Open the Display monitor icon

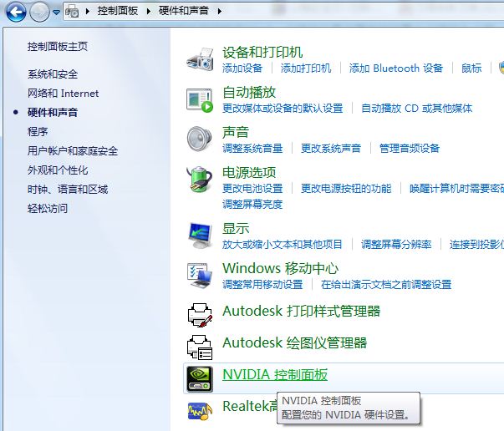pos(200,236)
